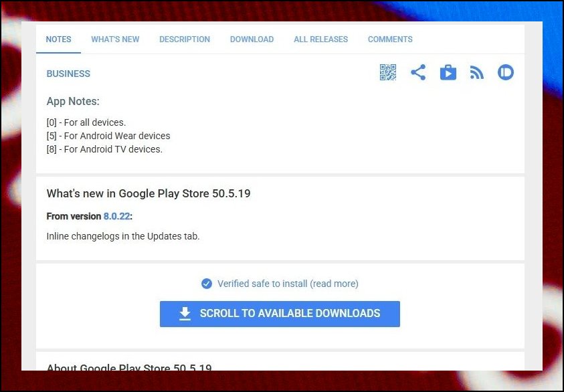This screenshot has height=392, width=564.
Task: Click the verified blue checkmark badge
Action: pyautogui.click(x=207, y=284)
